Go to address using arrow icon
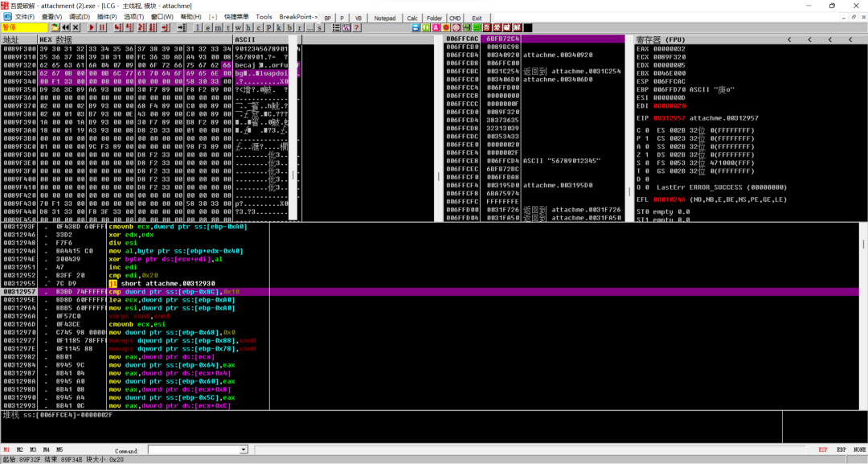The image size is (868, 464). [x=182, y=27]
